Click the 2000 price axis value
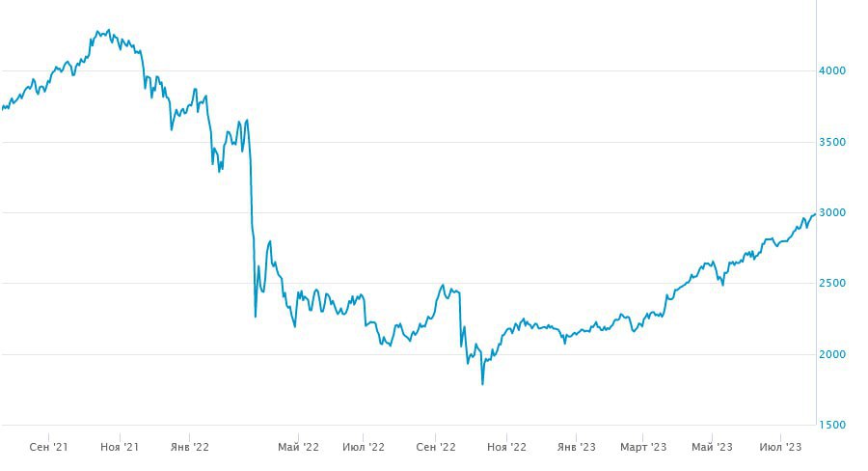Image resolution: width=868 pixels, height=471 pixels. (x=831, y=355)
